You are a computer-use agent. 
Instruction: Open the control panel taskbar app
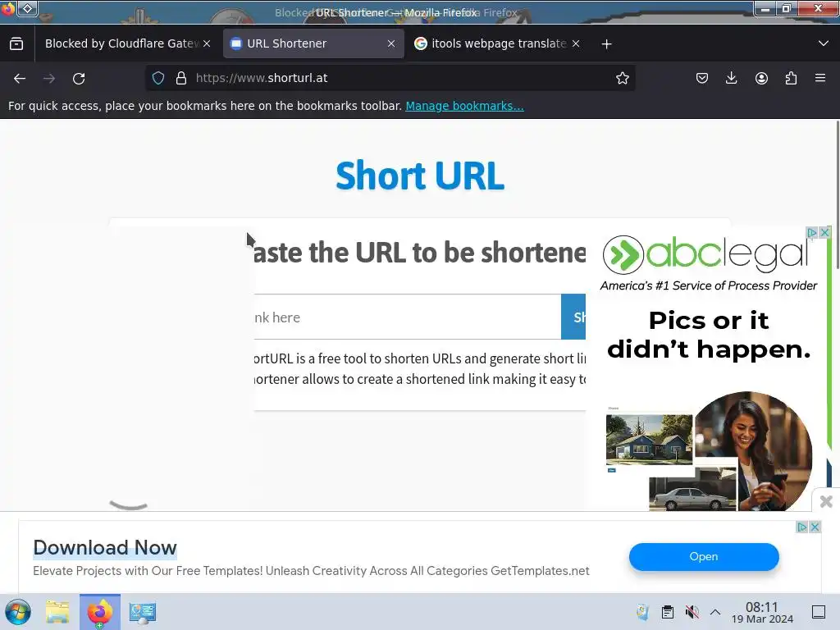143,612
